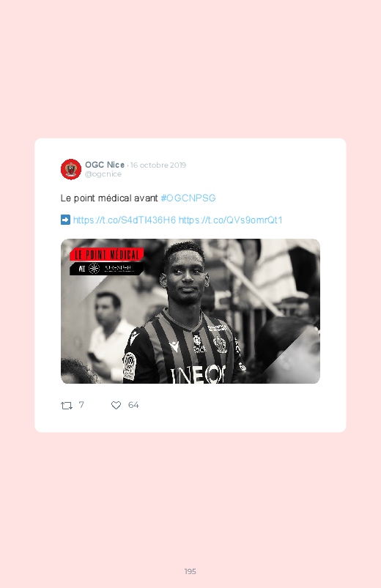Open the OGC Nice account name

click(105, 165)
